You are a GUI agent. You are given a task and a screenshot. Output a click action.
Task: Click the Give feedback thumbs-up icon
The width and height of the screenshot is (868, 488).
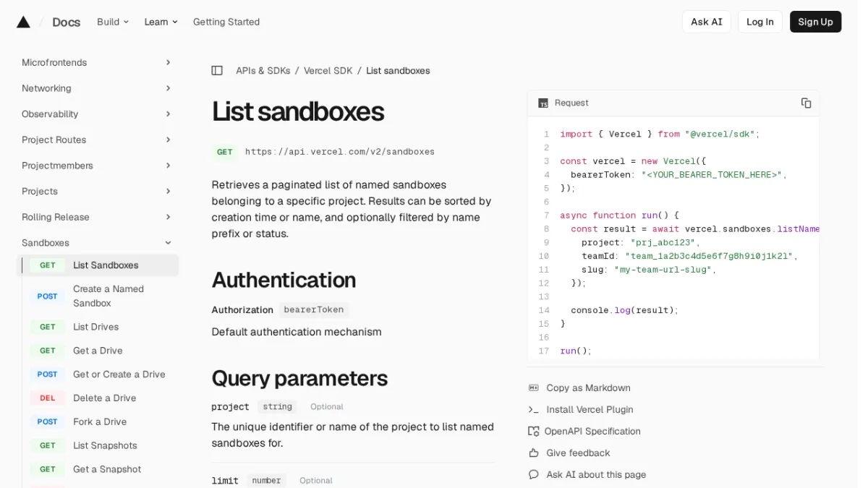[x=534, y=453]
